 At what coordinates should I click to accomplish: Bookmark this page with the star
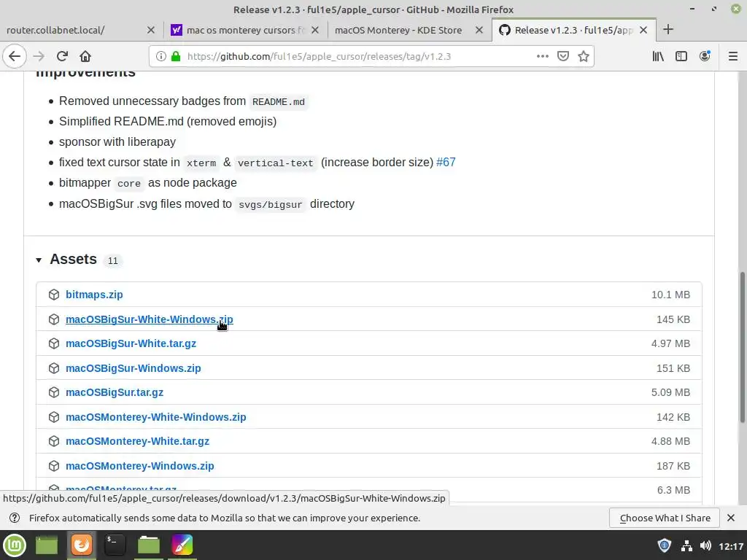(583, 56)
